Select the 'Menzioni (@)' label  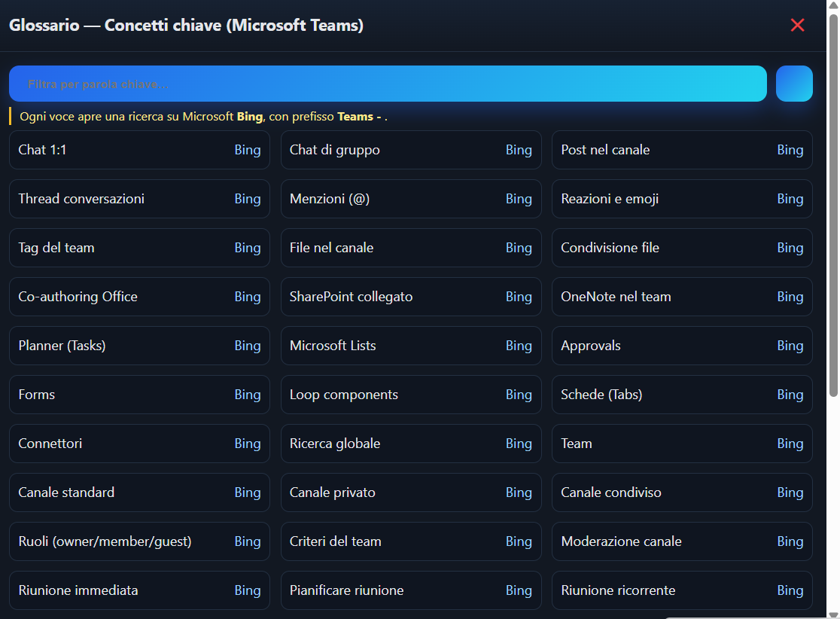pyautogui.click(x=330, y=199)
